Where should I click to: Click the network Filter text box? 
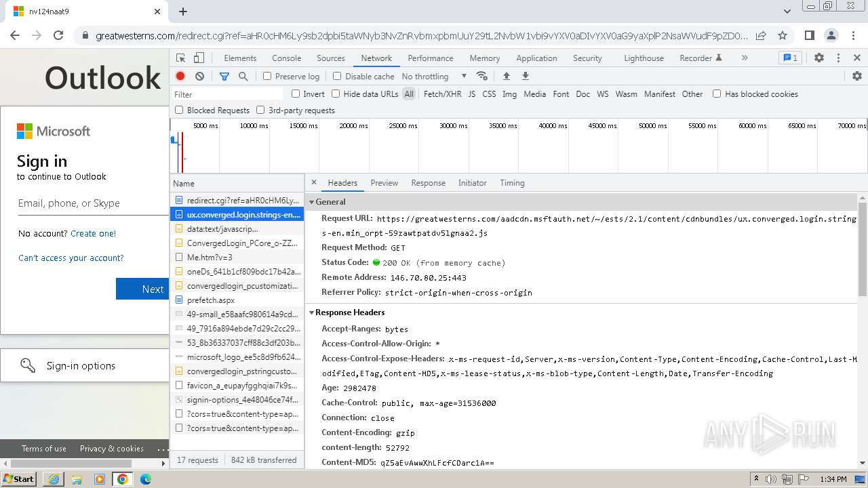228,94
